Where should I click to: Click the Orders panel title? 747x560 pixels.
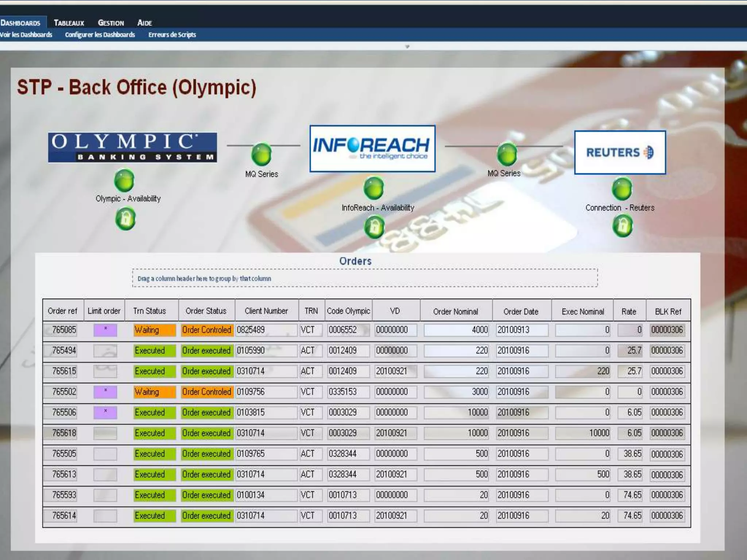tap(355, 261)
